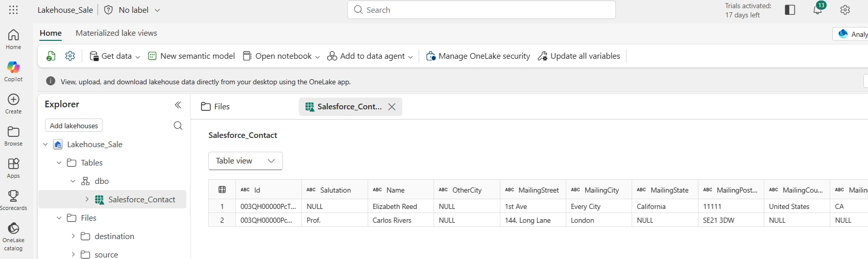The width and height of the screenshot is (868, 259).
Task: Select row number 2
Action: click(222, 220)
